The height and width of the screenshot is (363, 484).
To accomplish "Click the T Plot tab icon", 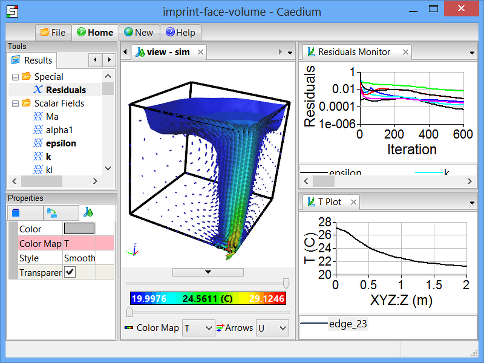I will pyautogui.click(x=311, y=202).
